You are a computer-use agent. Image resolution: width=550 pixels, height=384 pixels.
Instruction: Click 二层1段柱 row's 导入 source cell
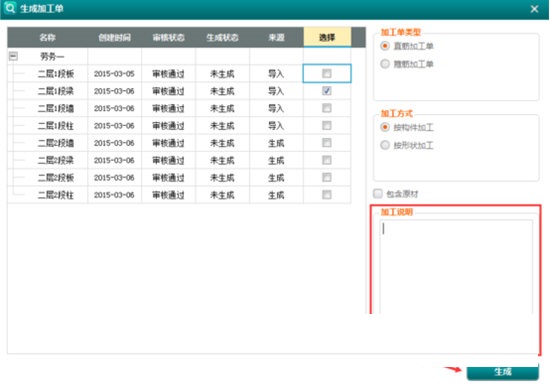tap(276, 126)
